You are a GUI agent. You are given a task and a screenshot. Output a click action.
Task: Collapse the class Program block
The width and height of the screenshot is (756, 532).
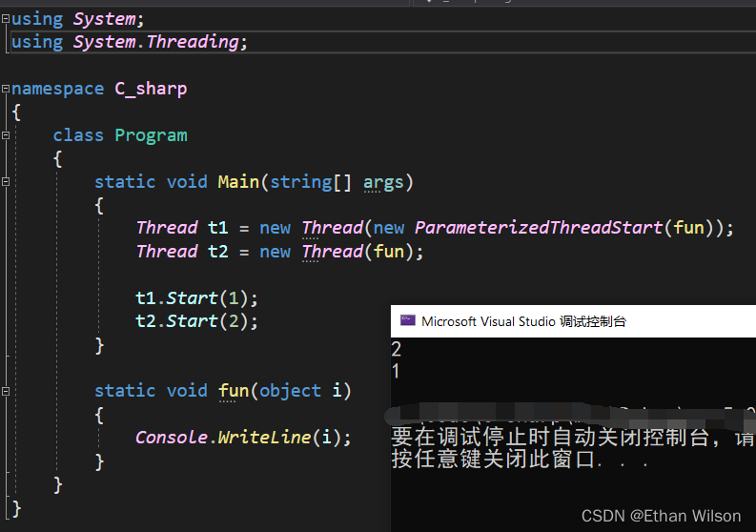[6, 135]
